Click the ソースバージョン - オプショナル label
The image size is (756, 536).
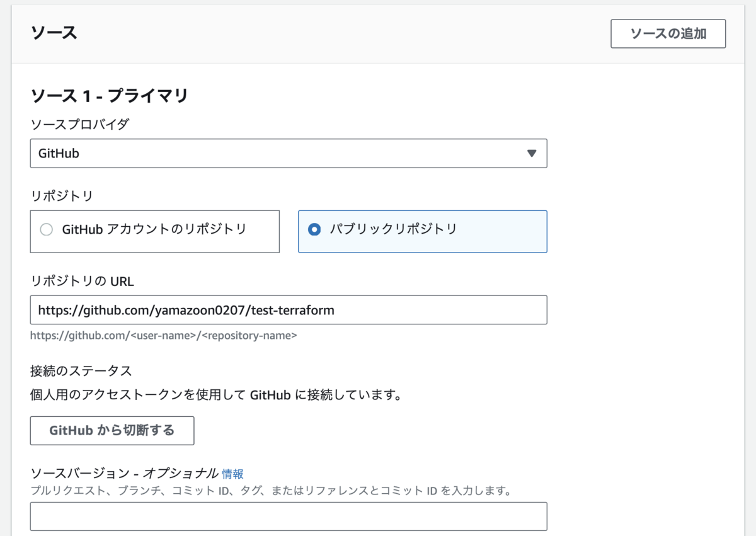point(124,474)
